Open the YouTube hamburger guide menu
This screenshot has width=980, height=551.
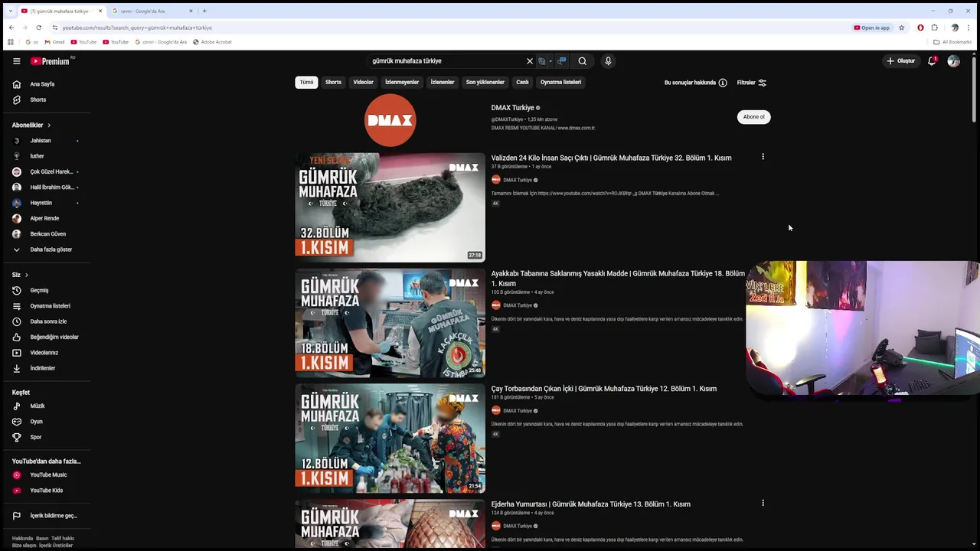tap(16, 61)
